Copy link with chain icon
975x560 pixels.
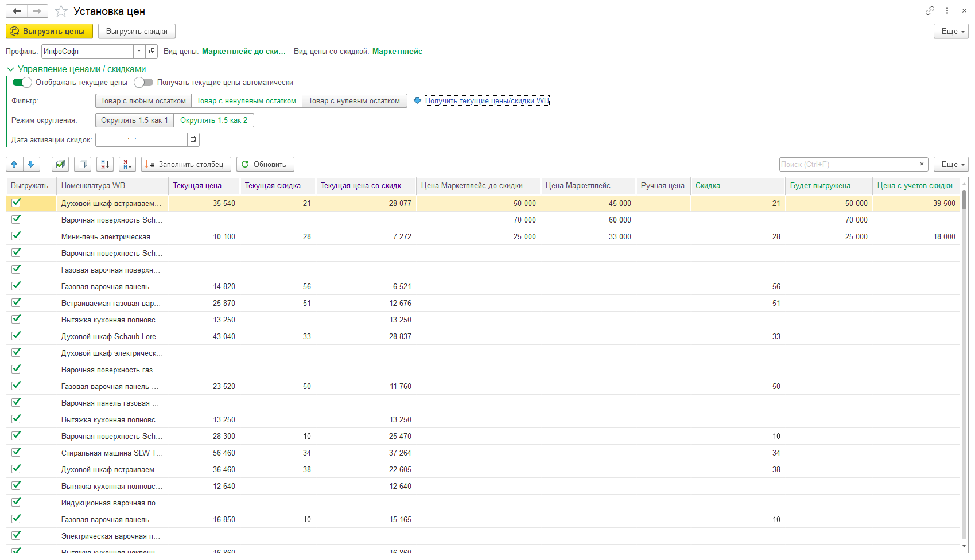click(x=930, y=11)
